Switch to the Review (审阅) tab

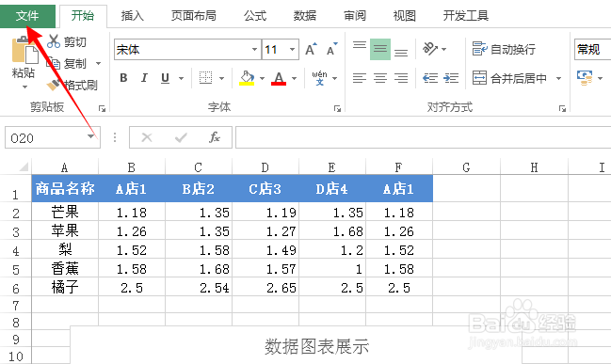click(x=355, y=16)
